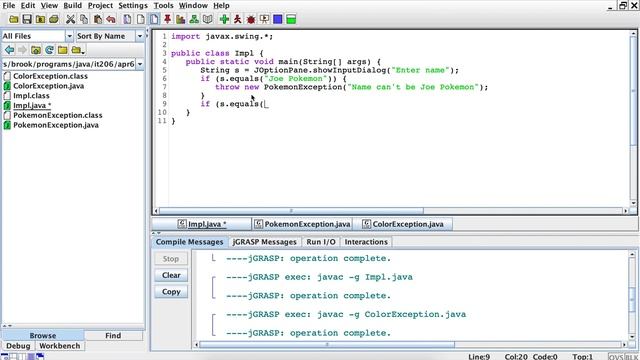
Task: Open the Build menu
Action: pyautogui.click(x=72, y=5)
